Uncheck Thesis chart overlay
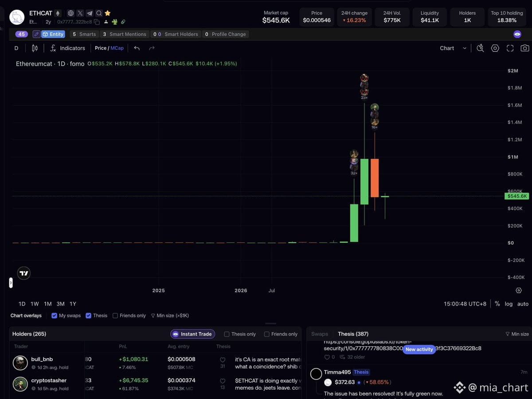Viewport: 532px width, 399px height. click(88, 316)
